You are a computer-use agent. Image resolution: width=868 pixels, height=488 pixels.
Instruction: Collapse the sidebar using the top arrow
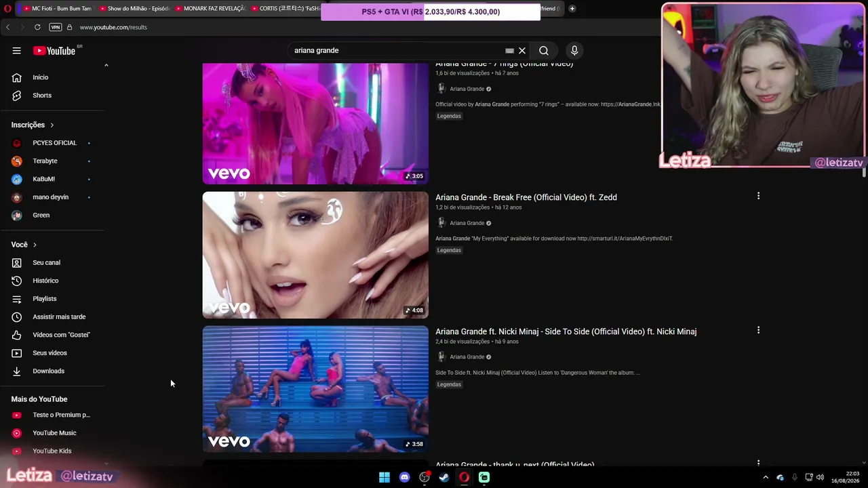pyautogui.click(x=106, y=66)
